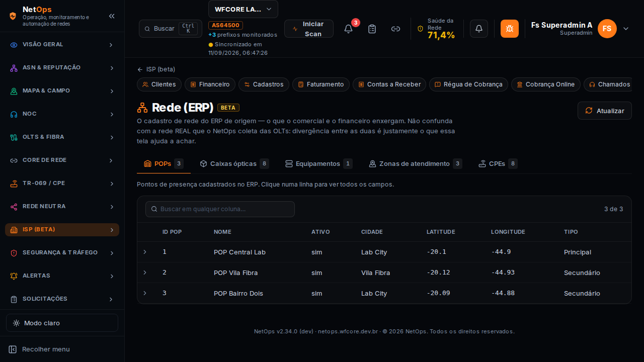Image resolution: width=644 pixels, height=362 pixels.
Task: Click the Buscar em qualquer coluna field
Action: point(220,209)
